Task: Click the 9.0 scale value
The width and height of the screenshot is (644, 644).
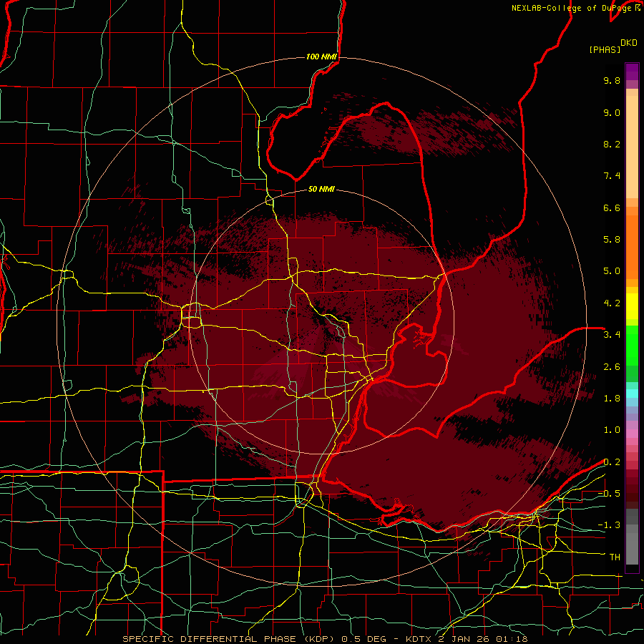Action: [x=612, y=112]
